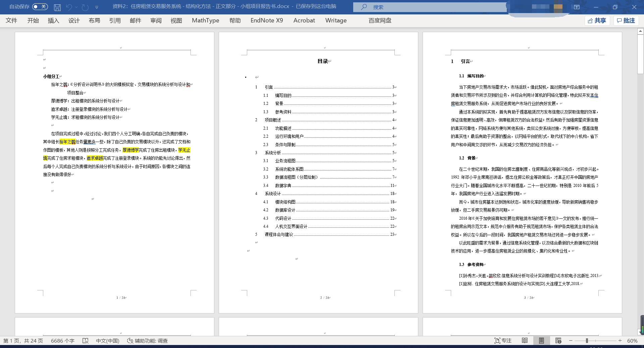Click the 共享 share button
Screen dimensions: 644x348
click(x=597, y=21)
